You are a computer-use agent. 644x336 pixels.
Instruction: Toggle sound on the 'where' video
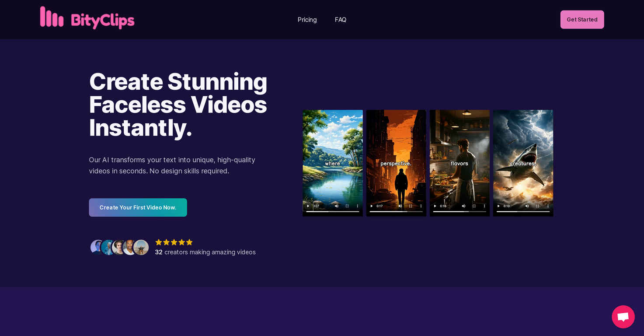tap(336, 206)
